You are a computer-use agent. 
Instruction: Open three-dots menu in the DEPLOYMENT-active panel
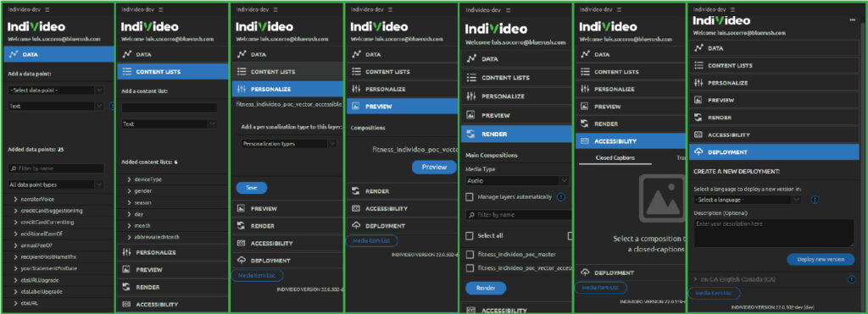tap(853, 20)
